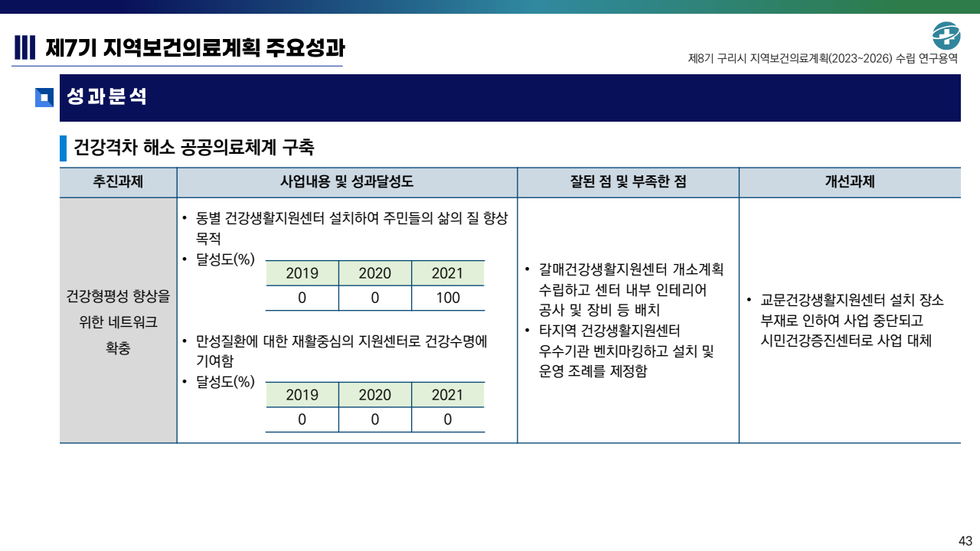The width and height of the screenshot is (980, 551).
Task: Click the round logo icon in the header
Action: point(946,35)
